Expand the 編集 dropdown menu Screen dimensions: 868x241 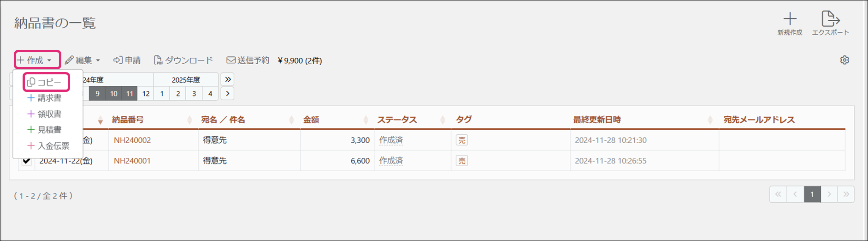(83, 60)
